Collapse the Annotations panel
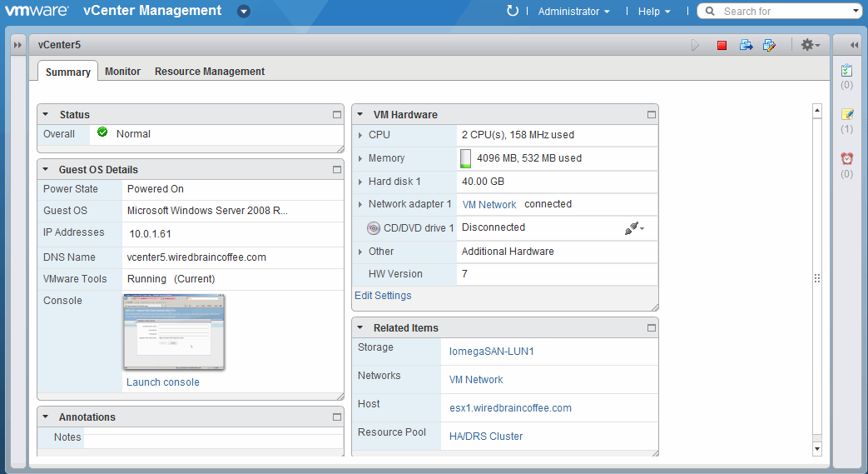The image size is (868, 474). pyautogui.click(x=46, y=417)
